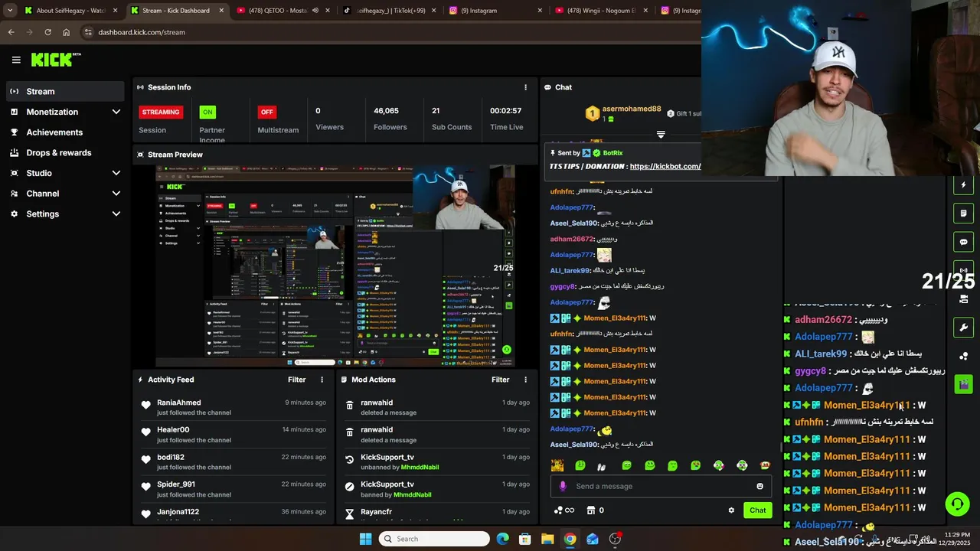The width and height of the screenshot is (980, 551).
Task: Select Stream in the left sidebar
Action: [65, 91]
